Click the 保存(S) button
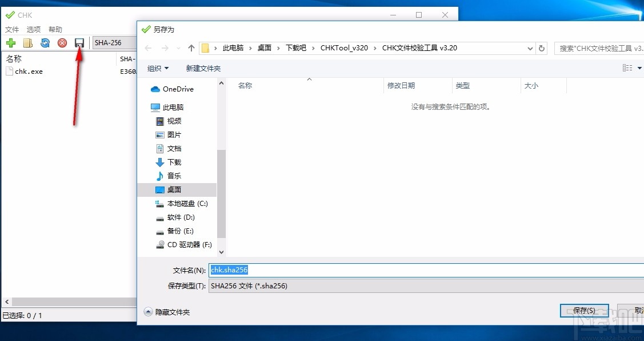 tap(584, 310)
